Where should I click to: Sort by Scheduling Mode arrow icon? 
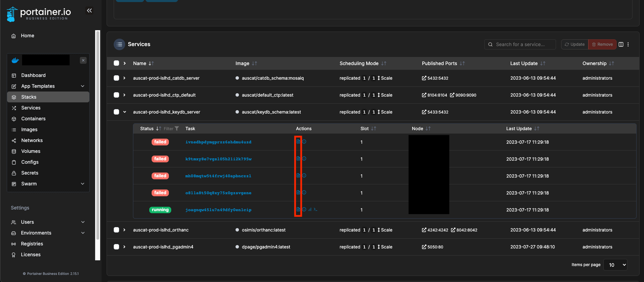click(x=384, y=63)
